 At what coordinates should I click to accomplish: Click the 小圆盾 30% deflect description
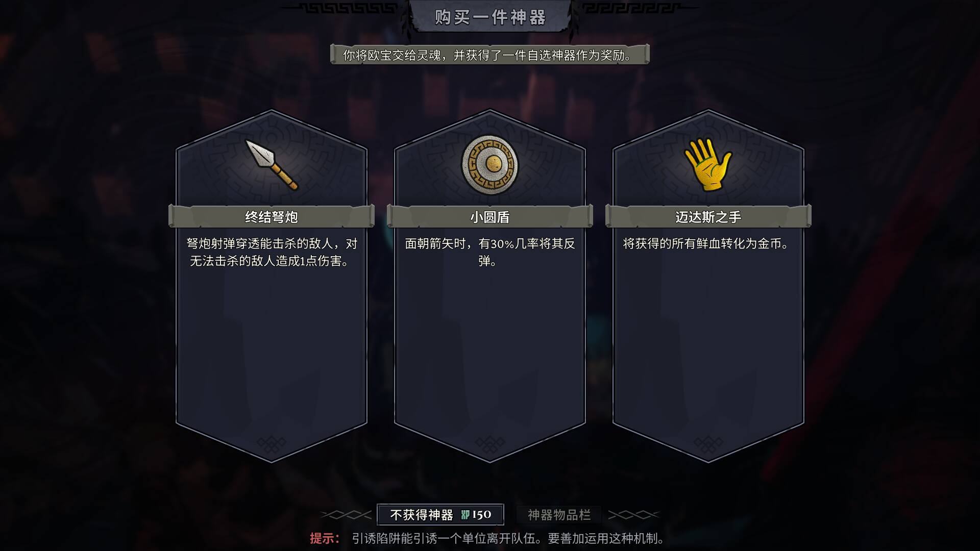tap(490, 252)
